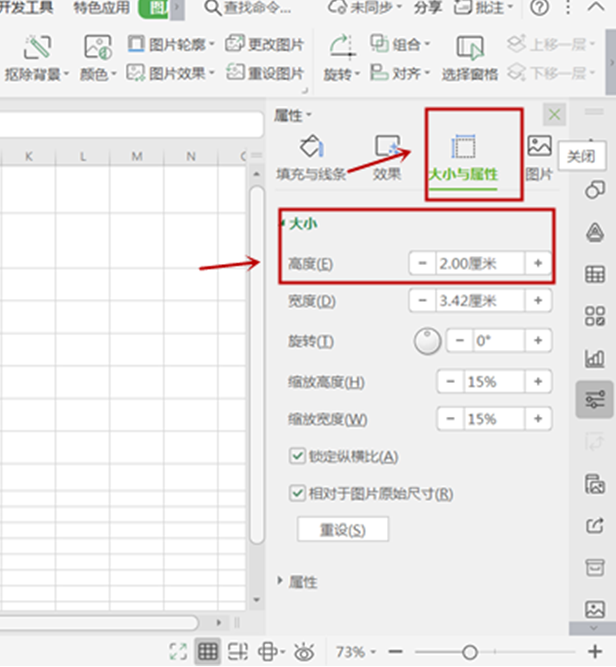Click the 高度 height input field
This screenshot has height=667, width=616.
pos(480,263)
